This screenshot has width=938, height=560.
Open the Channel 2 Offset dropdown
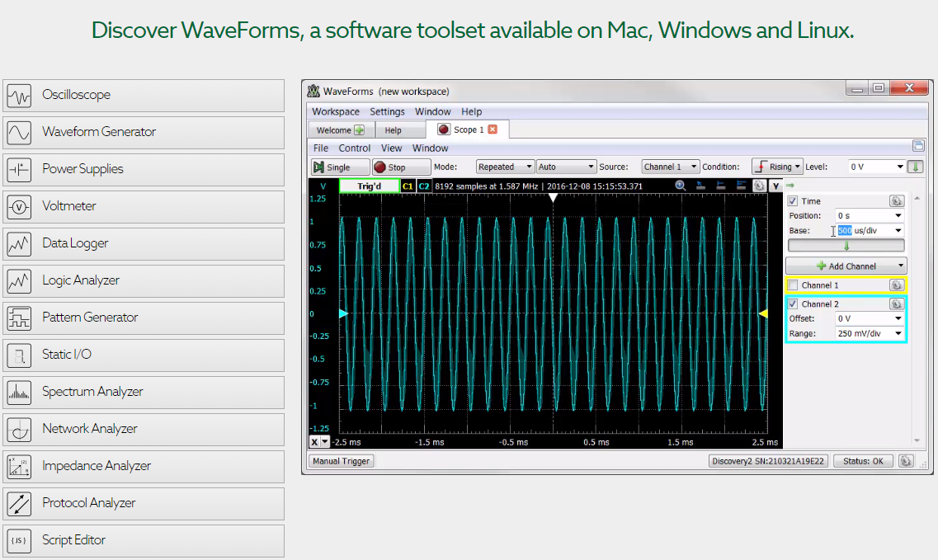coord(870,318)
